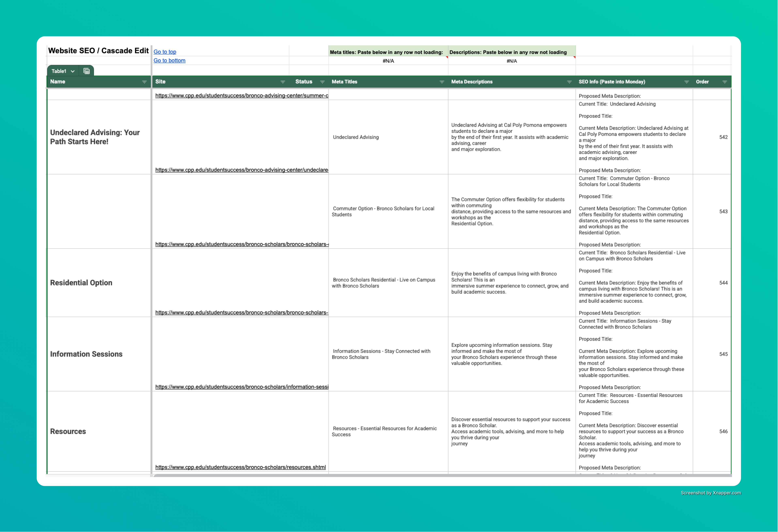Open the Meta Descriptions column filter icon
Image resolution: width=778 pixels, height=532 pixels.
tap(569, 82)
